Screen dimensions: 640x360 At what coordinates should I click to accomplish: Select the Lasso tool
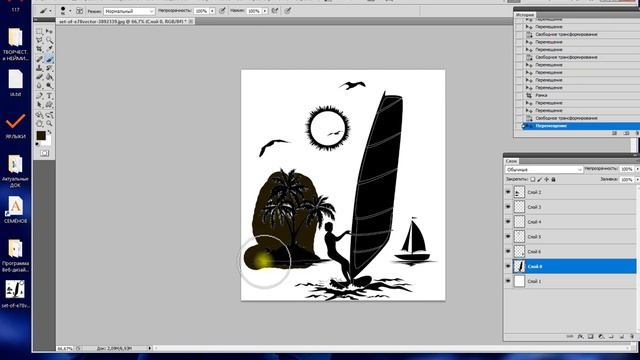click(40, 40)
